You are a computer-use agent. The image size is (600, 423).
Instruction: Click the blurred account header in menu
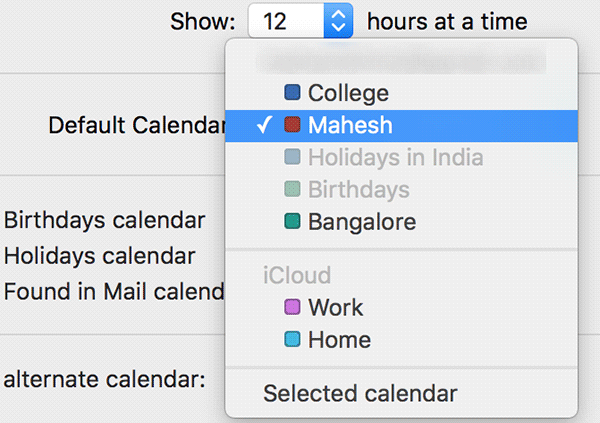(x=400, y=61)
